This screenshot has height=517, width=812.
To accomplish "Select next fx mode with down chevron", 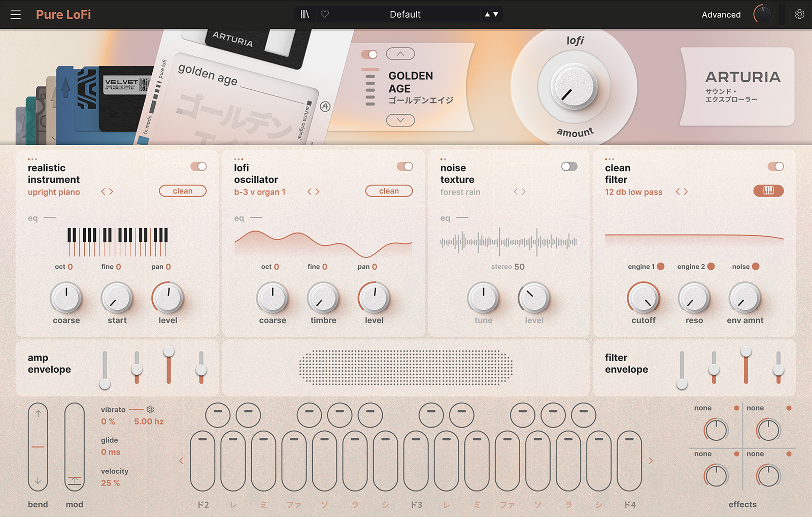I will [400, 120].
